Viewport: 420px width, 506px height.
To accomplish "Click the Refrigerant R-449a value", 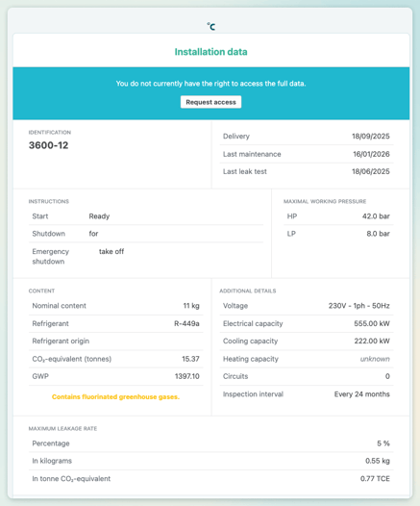I will click(186, 323).
